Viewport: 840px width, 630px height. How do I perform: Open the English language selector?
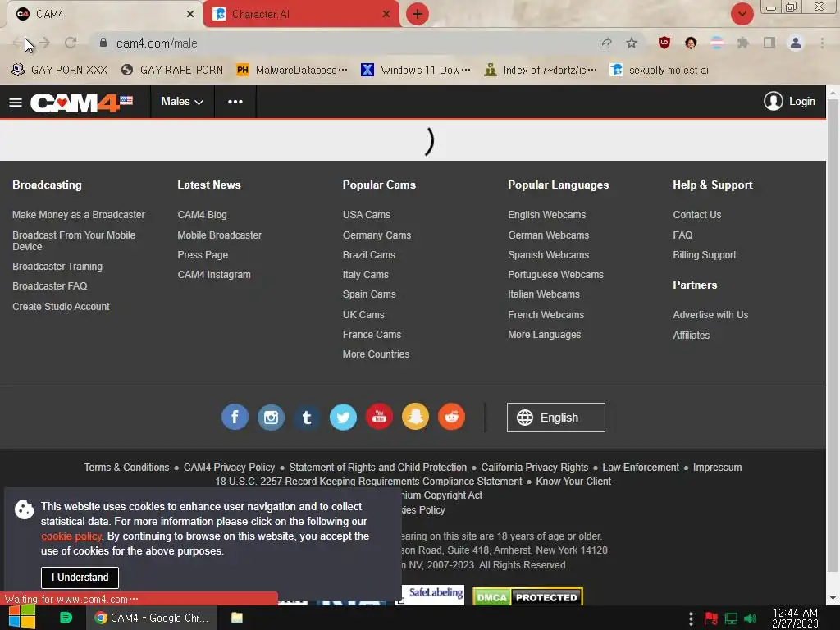(x=556, y=418)
